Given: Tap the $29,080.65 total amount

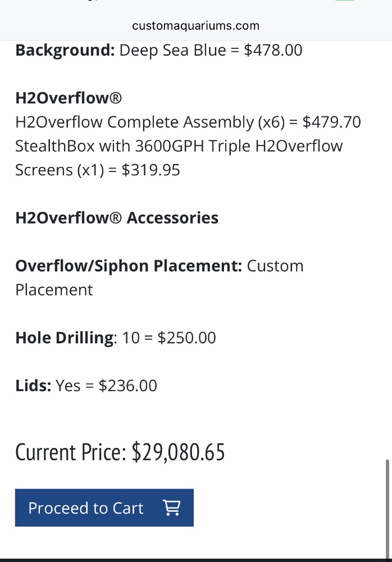Looking at the screenshot, I should [x=178, y=452].
